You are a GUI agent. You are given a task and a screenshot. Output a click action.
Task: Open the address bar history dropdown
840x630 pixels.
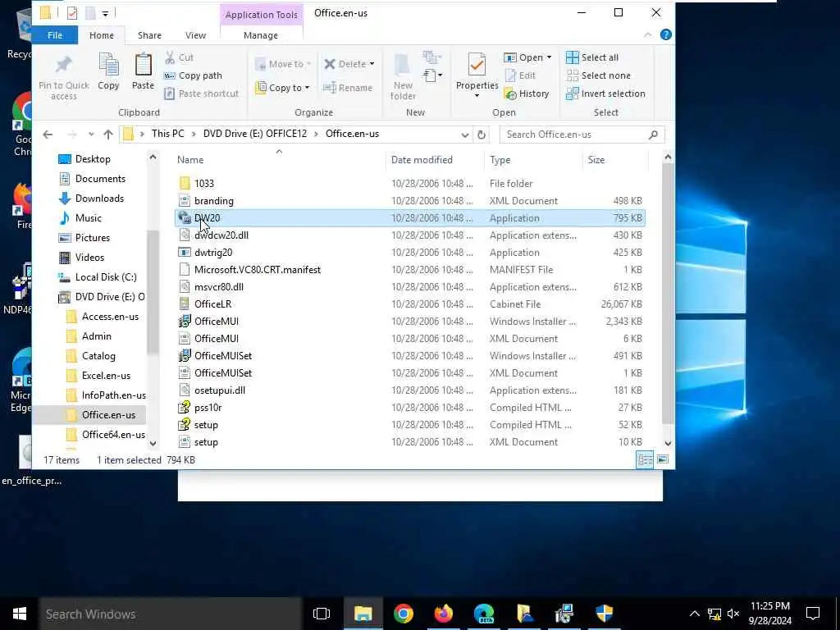point(464,135)
